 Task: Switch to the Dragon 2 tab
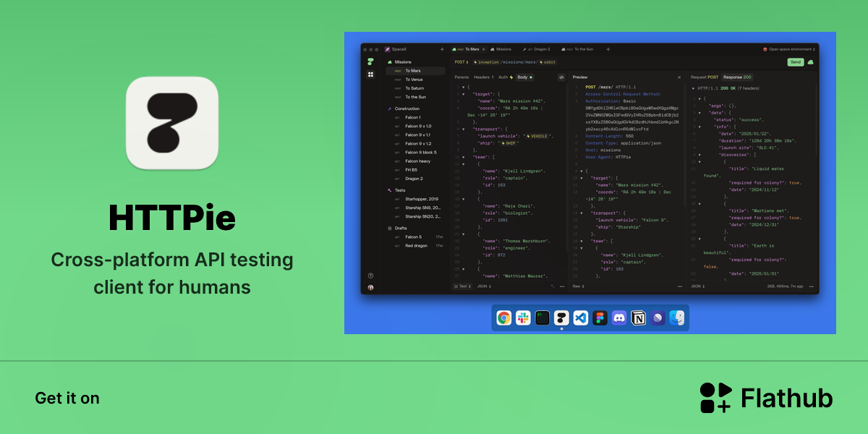(538, 49)
